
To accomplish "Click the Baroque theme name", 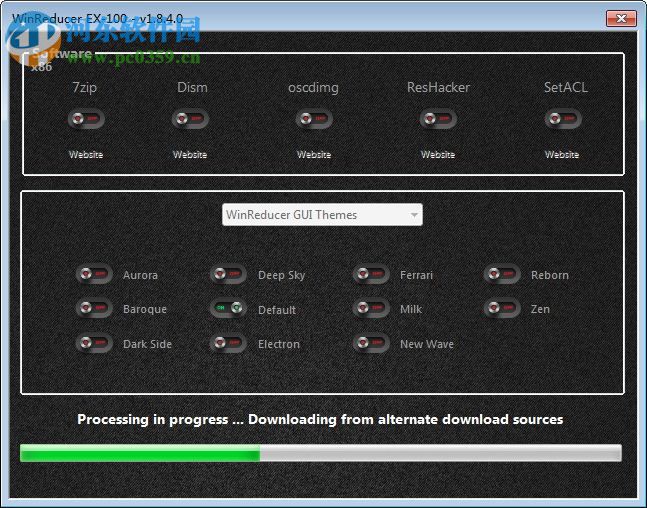I will tap(145, 310).
